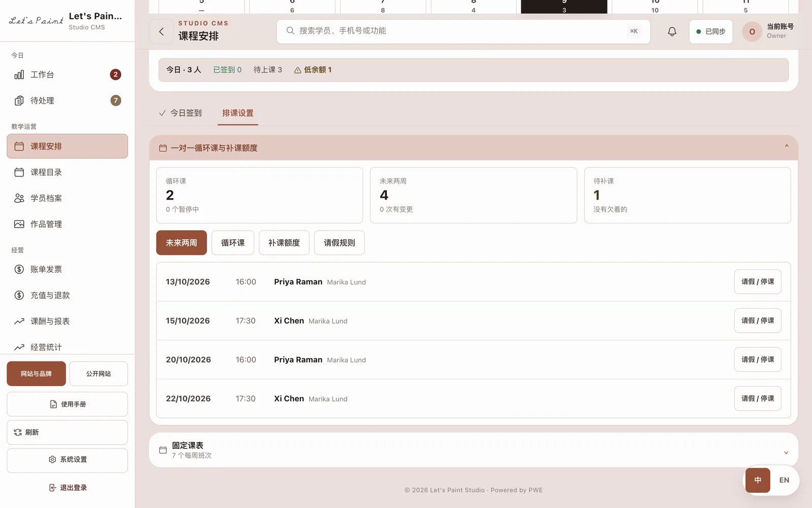812x508 pixels.
Task: Open 账单发票 in the sidebar
Action: point(67,269)
